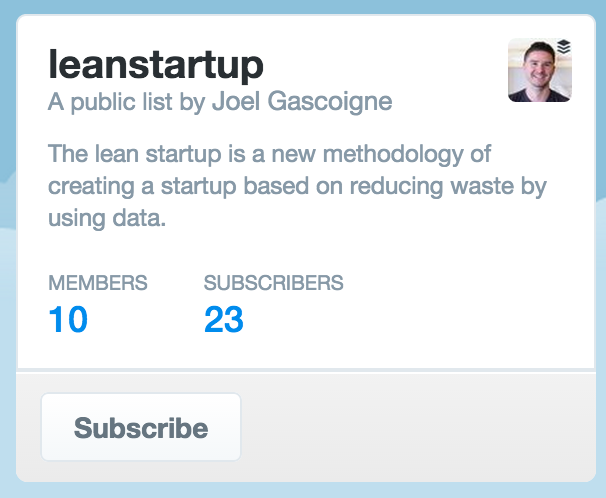Click the leanstartup list title

point(156,64)
